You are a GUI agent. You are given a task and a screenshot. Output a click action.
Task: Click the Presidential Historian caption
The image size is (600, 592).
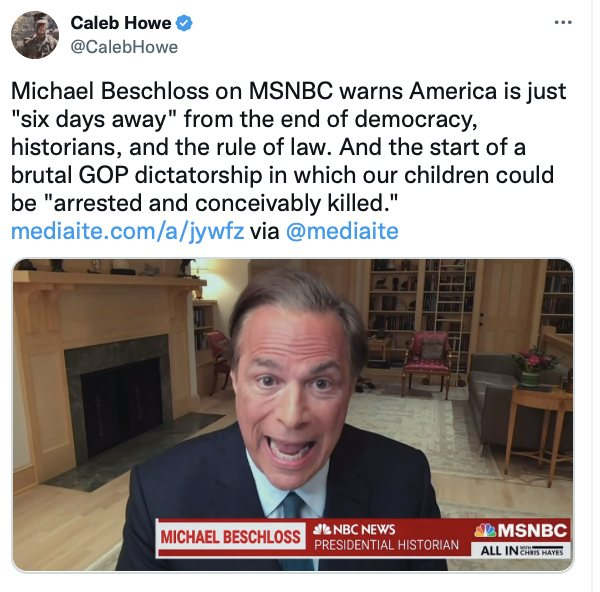386,545
